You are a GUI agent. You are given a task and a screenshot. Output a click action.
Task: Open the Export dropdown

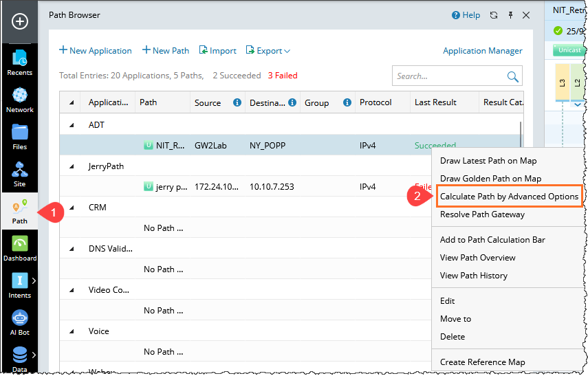tap(268, 51)
